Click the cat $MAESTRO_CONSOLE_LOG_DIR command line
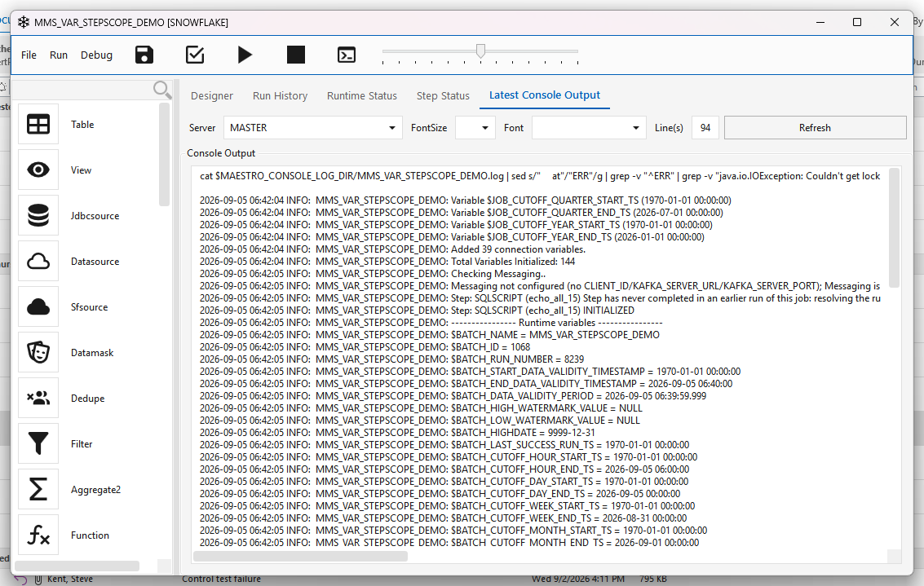Image resolution: width=924 pixels, height=586 pixels. 540,176
